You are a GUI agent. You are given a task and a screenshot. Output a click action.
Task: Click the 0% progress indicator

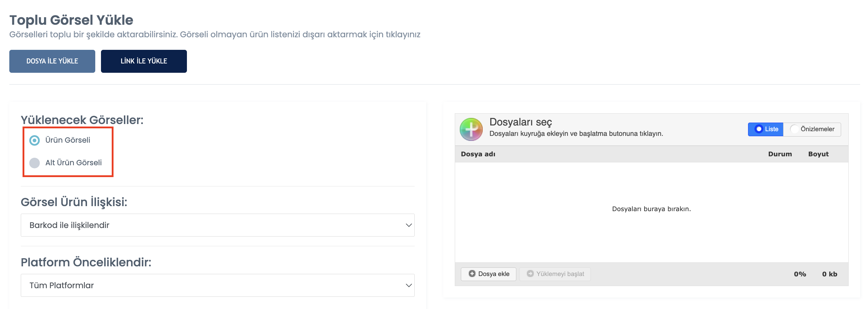point(800,274)
